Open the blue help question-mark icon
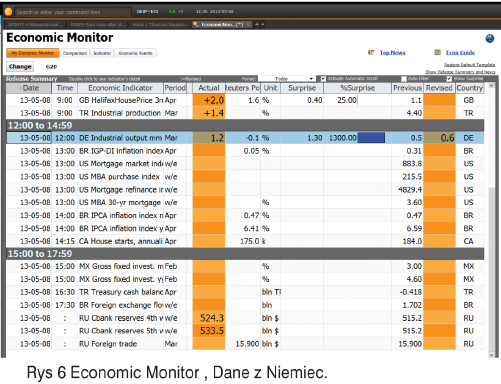 click(x=490, y=39)
